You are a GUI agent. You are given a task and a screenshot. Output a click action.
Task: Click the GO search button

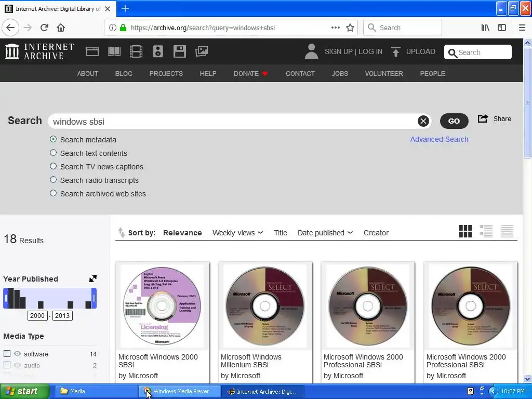coord(454,121)
